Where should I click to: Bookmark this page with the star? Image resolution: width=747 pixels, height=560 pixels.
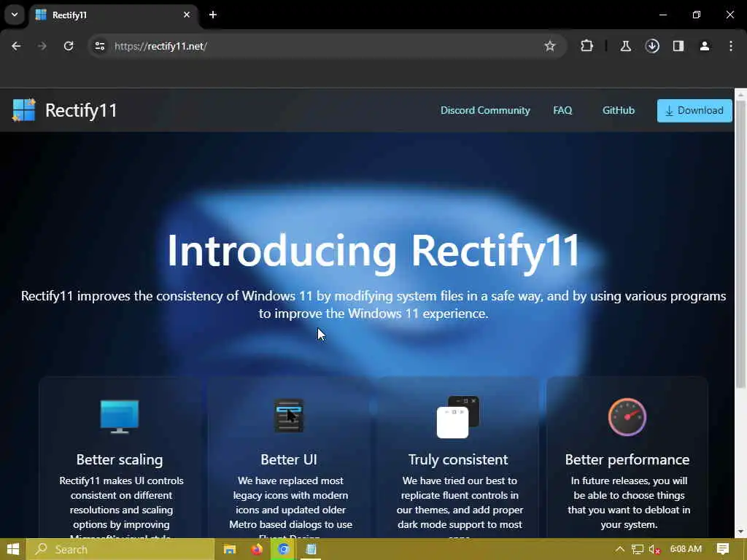point(550,46)
